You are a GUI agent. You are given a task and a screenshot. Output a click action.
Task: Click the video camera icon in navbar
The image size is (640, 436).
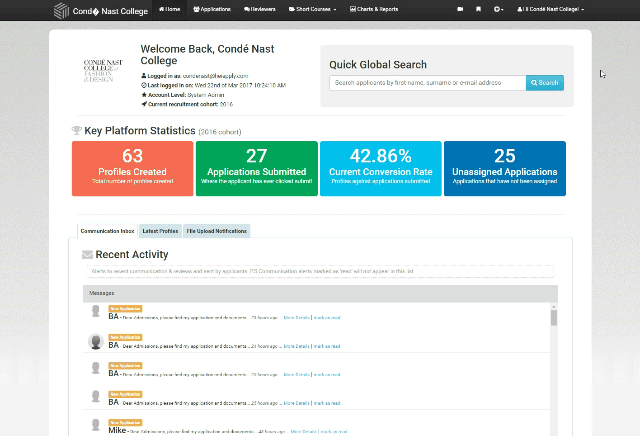[x=460, y=9]
